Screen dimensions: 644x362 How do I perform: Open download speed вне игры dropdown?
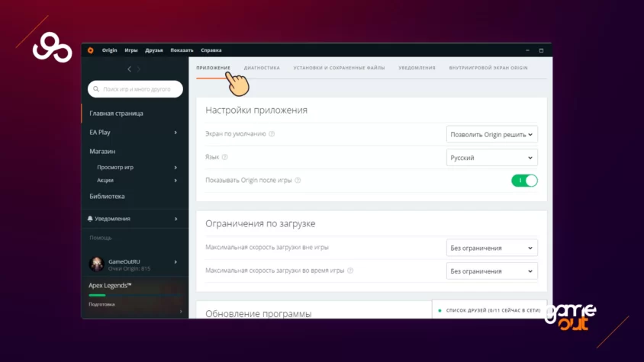click(492, 248)
